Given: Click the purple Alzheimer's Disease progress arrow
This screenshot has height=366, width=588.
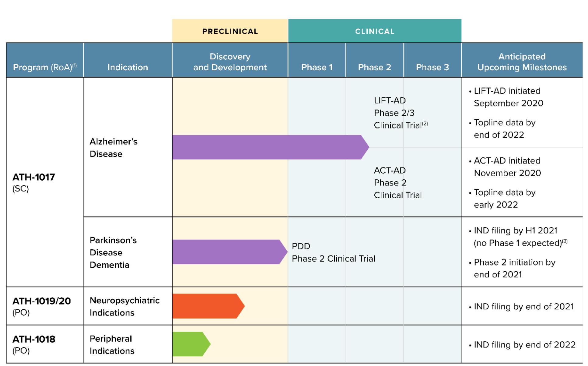Looking at the screenshot, I should click(x=268, y=147).
